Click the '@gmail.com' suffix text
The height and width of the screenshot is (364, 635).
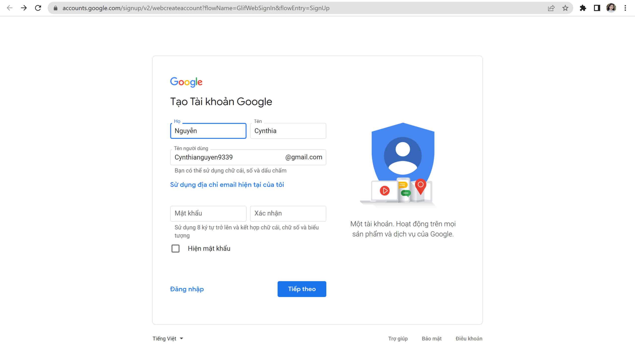304,157
